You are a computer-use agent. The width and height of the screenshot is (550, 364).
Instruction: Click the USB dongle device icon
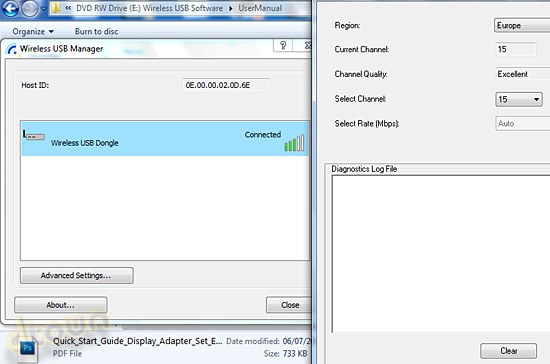(34, 136)
